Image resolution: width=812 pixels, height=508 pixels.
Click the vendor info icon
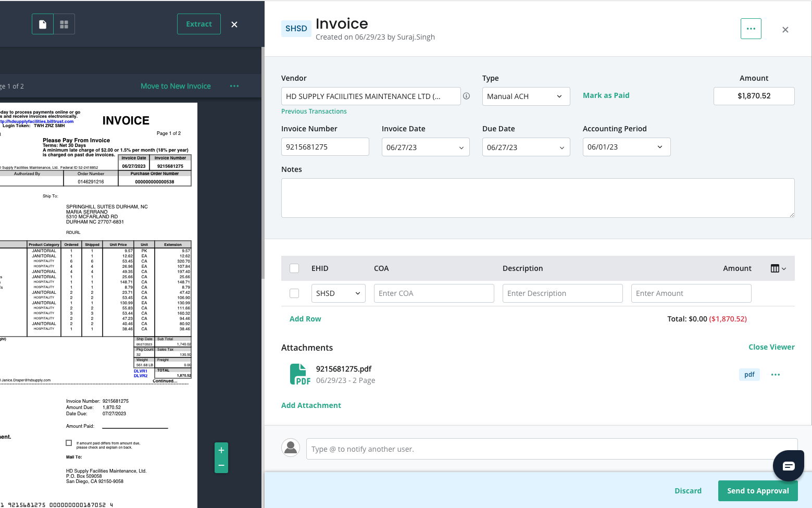tap(467, 96)
